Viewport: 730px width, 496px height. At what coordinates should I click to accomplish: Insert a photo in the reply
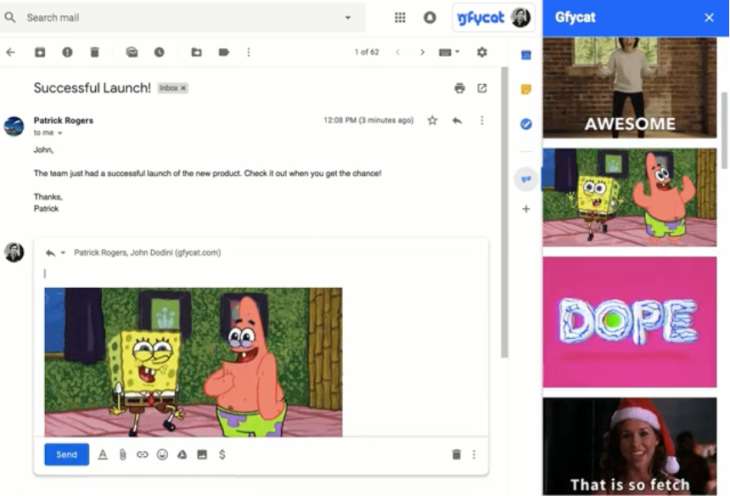tap(202, 455)
